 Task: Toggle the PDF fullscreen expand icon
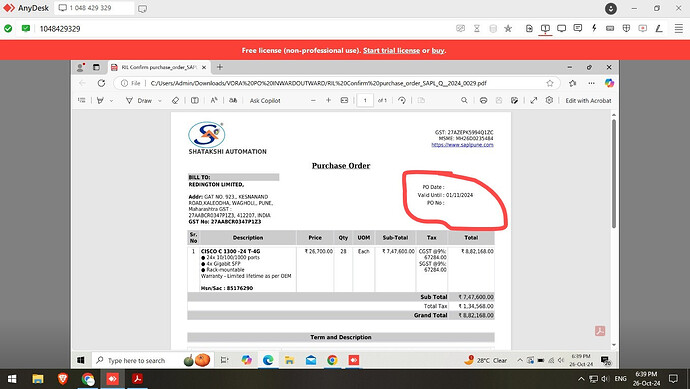coord(534,100)
